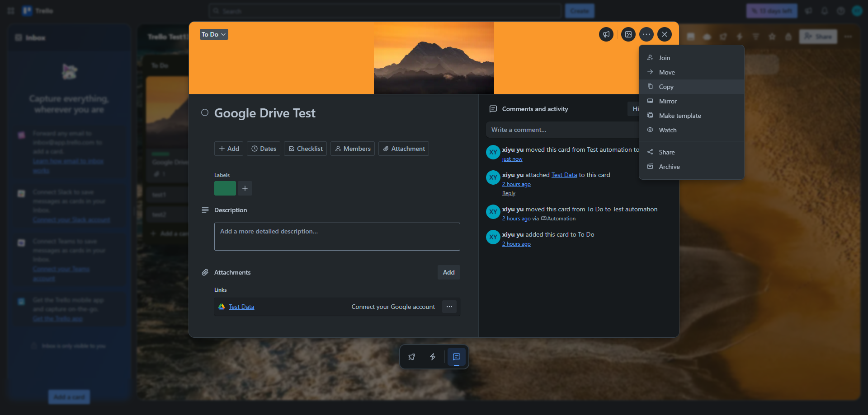Click the Google Drive Test card title
The width and height of the screenshot is (868, 415).
(265, 113)
